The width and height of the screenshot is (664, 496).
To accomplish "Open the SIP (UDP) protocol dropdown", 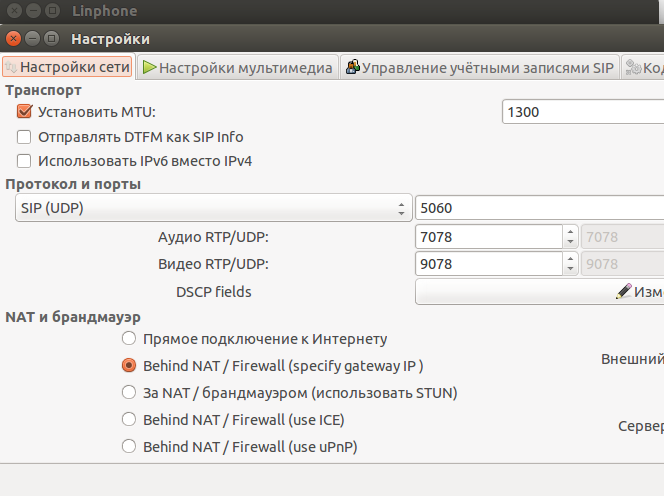I will tap(212, 208).
